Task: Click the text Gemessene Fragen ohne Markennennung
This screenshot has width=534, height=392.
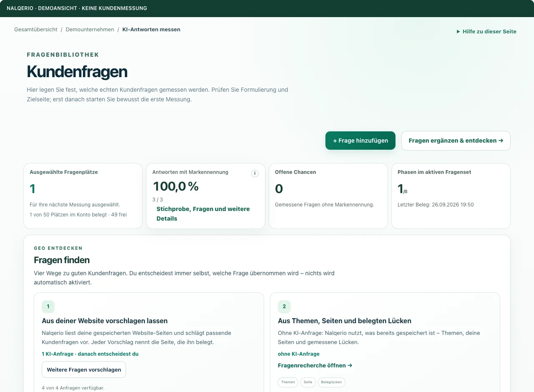Action: coord(325,205)
